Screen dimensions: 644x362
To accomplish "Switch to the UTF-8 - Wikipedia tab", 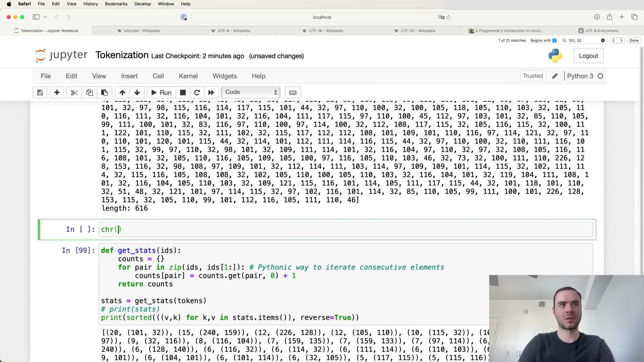I will [234, 31].
